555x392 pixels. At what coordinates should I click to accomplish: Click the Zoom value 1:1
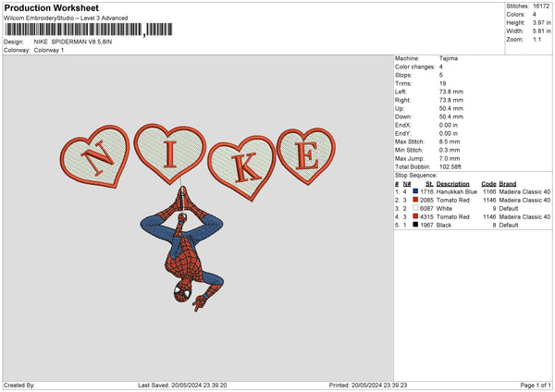(536, 39)
